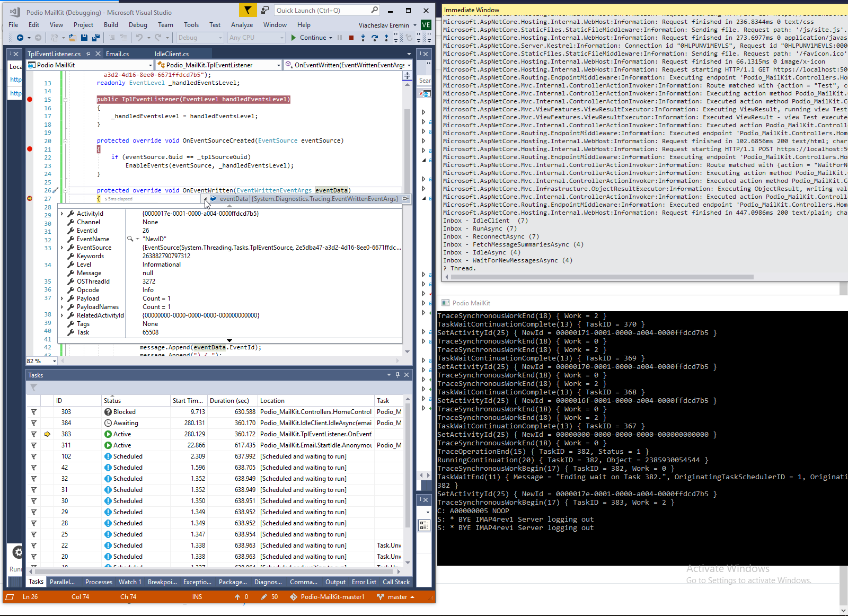Click the Immediate Window horizontal scrollbar
848x616 pixels.
[x=602, y=277]
